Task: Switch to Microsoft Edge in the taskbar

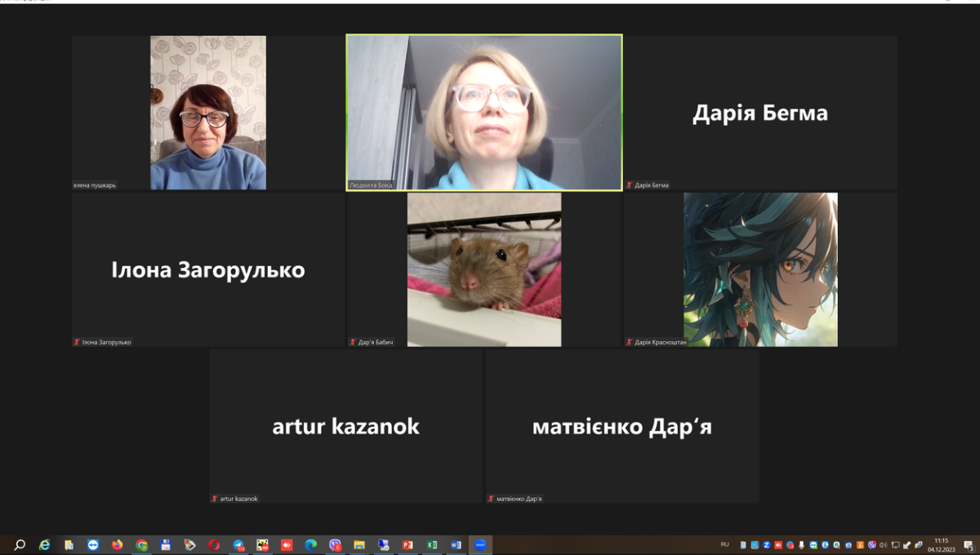Action: tap(311, 545)
